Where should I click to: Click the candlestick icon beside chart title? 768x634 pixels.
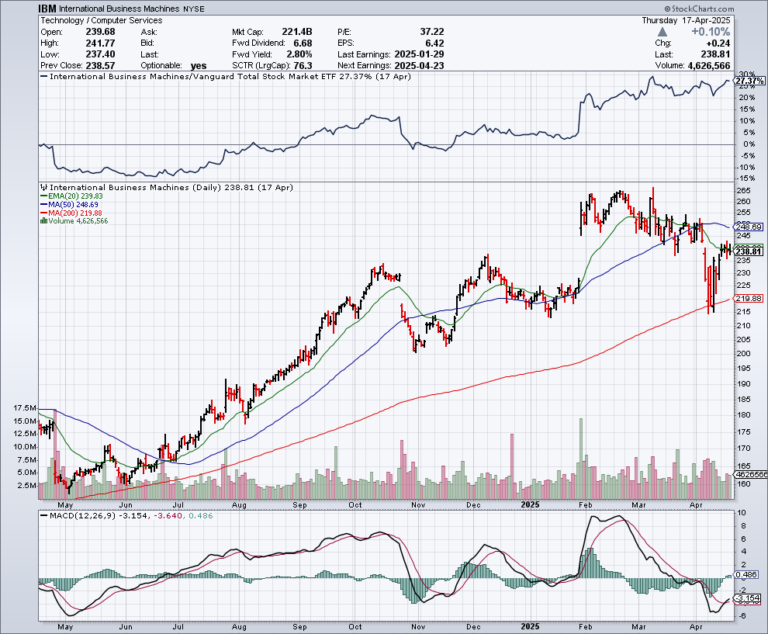42,187
